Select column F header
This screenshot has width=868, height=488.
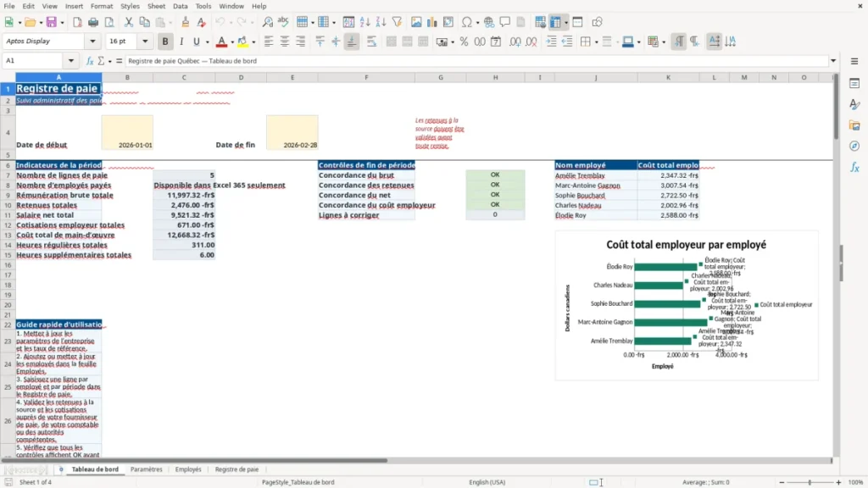click(x=366, y=77)
